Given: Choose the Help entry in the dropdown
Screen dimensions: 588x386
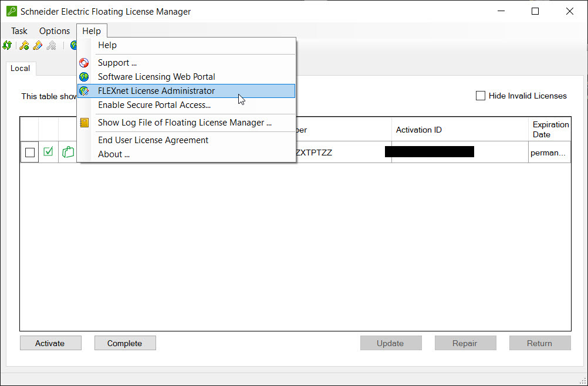Looking at the screenshot, I should click(187, 45).
